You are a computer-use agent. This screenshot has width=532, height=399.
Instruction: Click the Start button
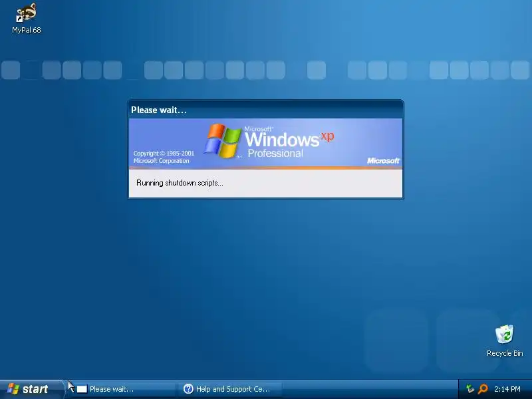click(x=31, y=389)
